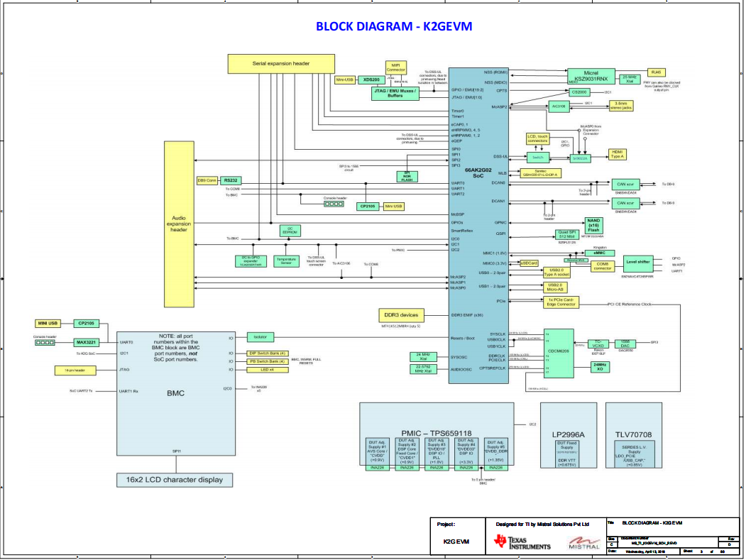
Task: Click the 22.5792 MHz Xtal block
Action: (x=423, y=369)
